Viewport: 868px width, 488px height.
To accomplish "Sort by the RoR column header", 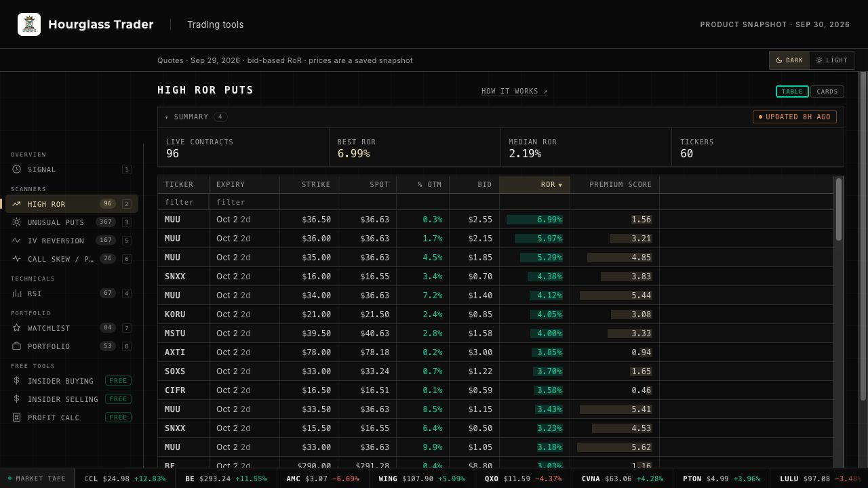I will (534, 184).
